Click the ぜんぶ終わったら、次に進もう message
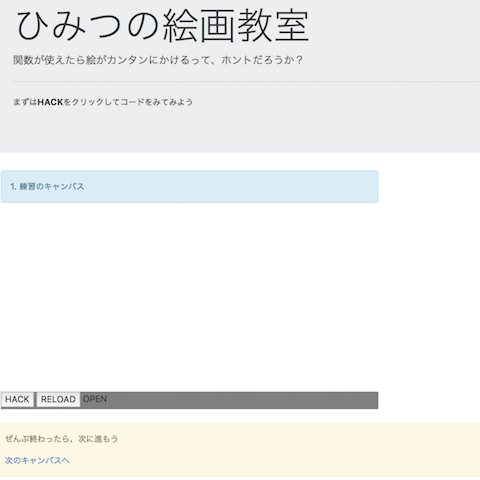Image resolution: width=480 pixels, height=480 pixels. point(62,439)
